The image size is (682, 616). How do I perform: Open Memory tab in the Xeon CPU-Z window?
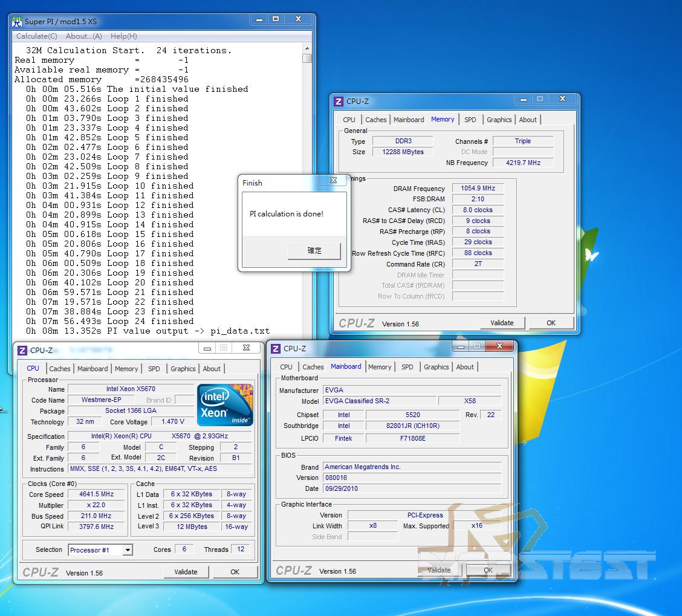(126, 369)
